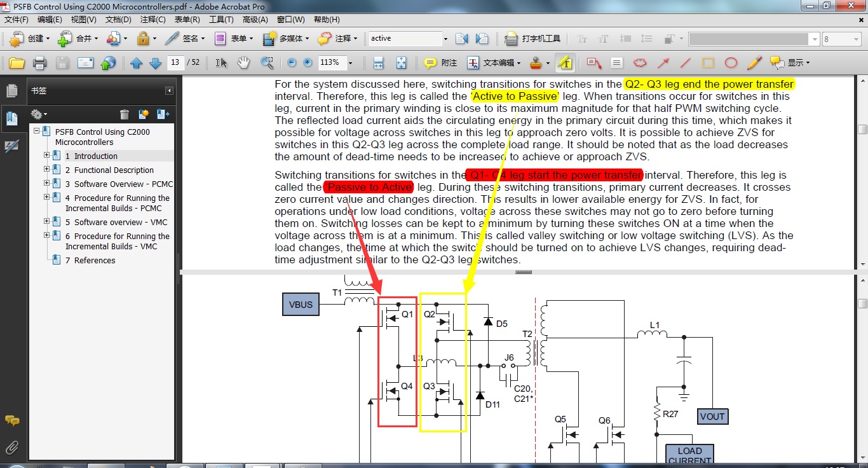Viewport: 868px width, 468px height.
Task: Open the comments panel speech bubble icon
Action: 11,420
